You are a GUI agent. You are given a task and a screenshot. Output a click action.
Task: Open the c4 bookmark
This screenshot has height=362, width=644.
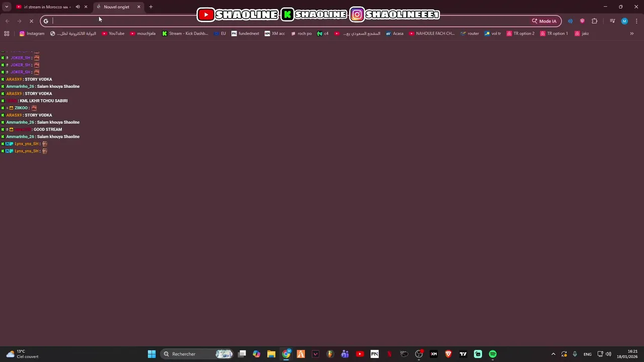(x=323, y=34)
